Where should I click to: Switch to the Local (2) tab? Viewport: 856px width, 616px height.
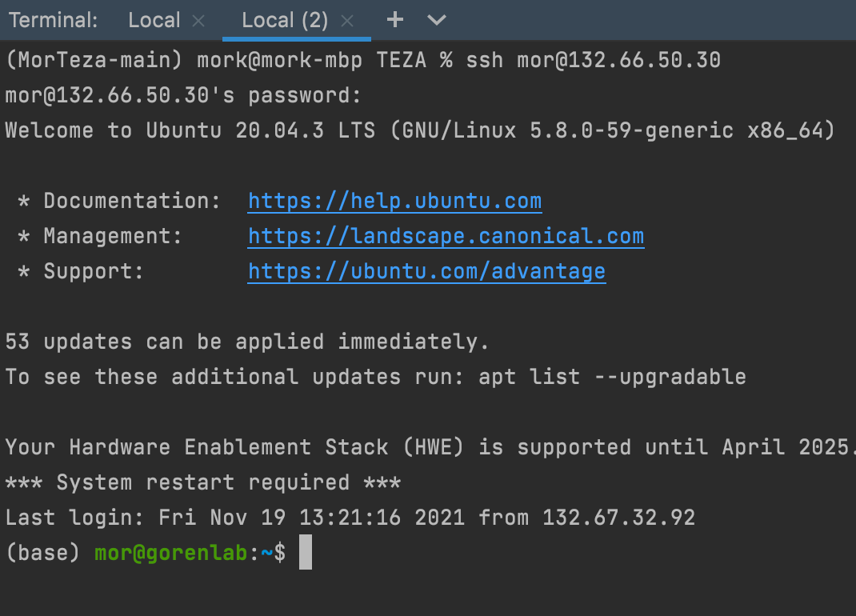[284, 20]
